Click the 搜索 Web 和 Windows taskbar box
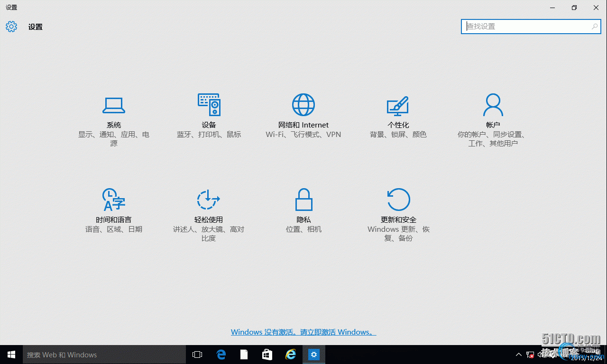607x364 pixels. point(104,355)
